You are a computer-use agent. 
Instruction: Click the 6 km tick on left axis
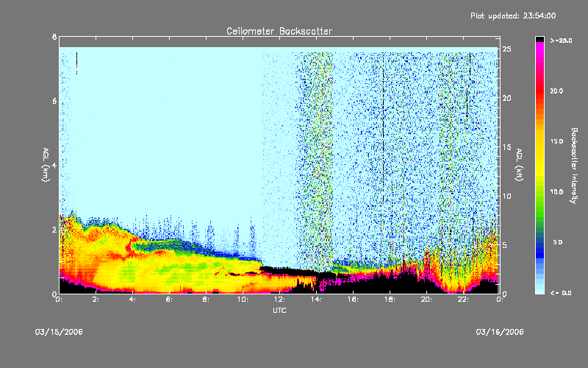[x=54, y=101]
